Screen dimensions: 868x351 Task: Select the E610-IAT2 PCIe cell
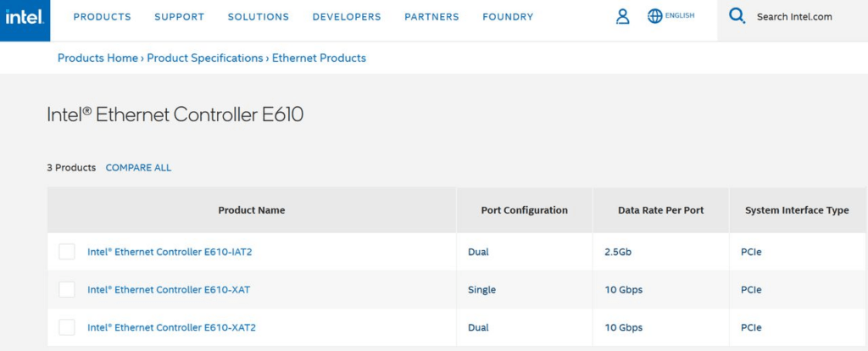tap(797, 252)
